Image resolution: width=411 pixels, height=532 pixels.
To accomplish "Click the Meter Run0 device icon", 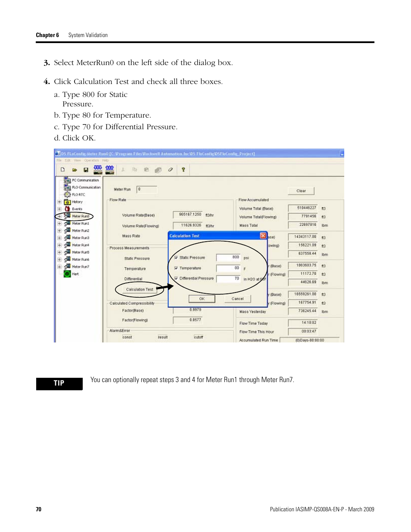I will click(x=67, y=216).
